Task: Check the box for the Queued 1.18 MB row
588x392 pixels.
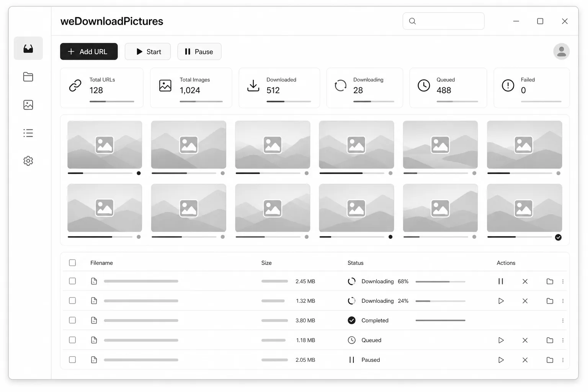Action: point(72,340)
